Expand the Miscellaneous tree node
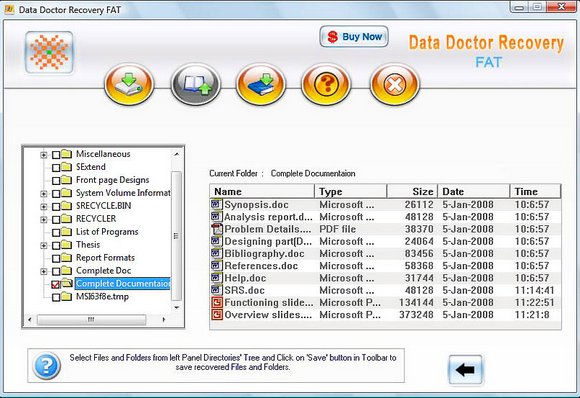This screenshot has width=580, height=398. 44,155
